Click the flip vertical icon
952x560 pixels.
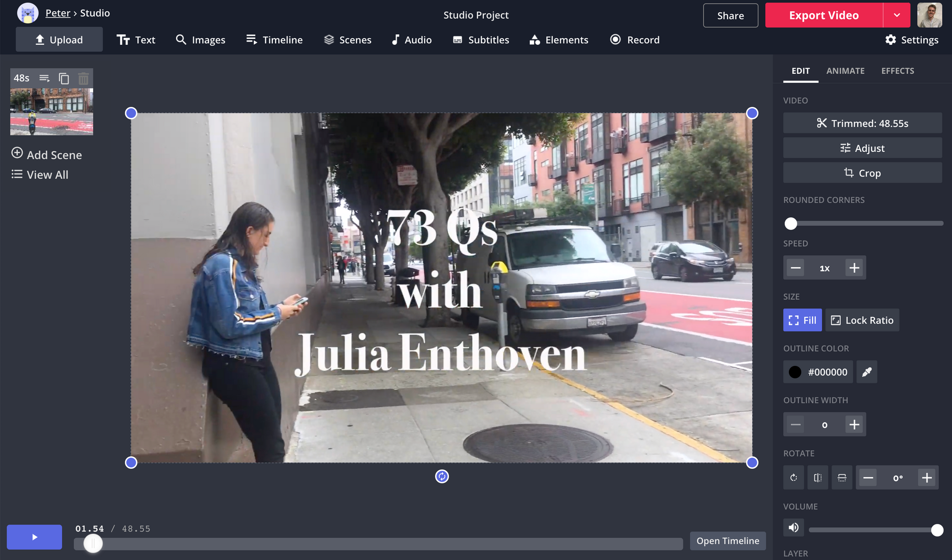coord(842,478)
